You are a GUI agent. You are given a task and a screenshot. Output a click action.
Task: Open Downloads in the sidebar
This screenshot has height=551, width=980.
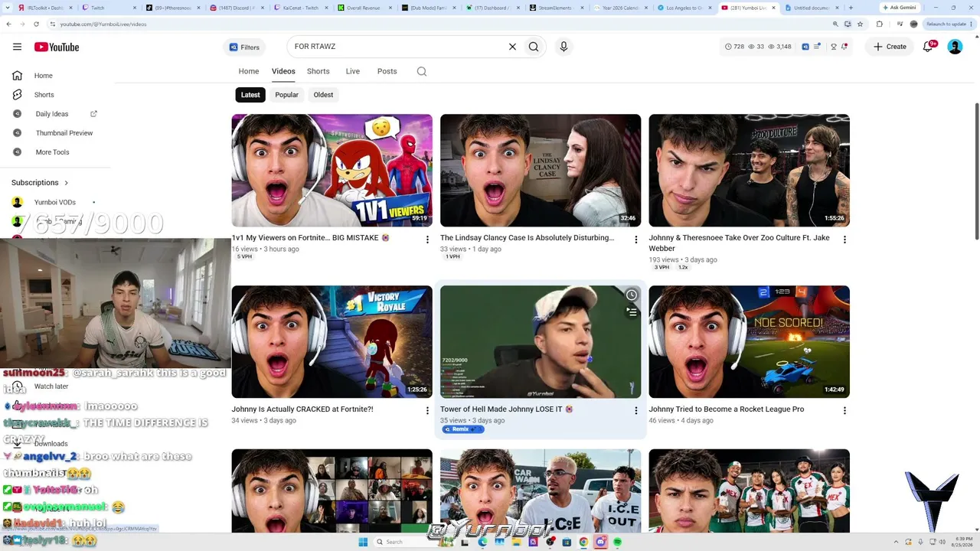pos(51,444)
